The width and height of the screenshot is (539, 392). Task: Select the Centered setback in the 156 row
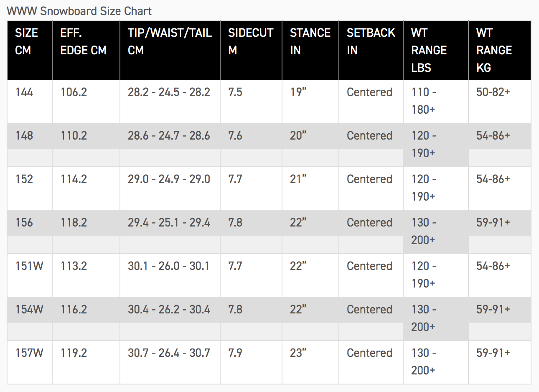[x=369, y=223]
